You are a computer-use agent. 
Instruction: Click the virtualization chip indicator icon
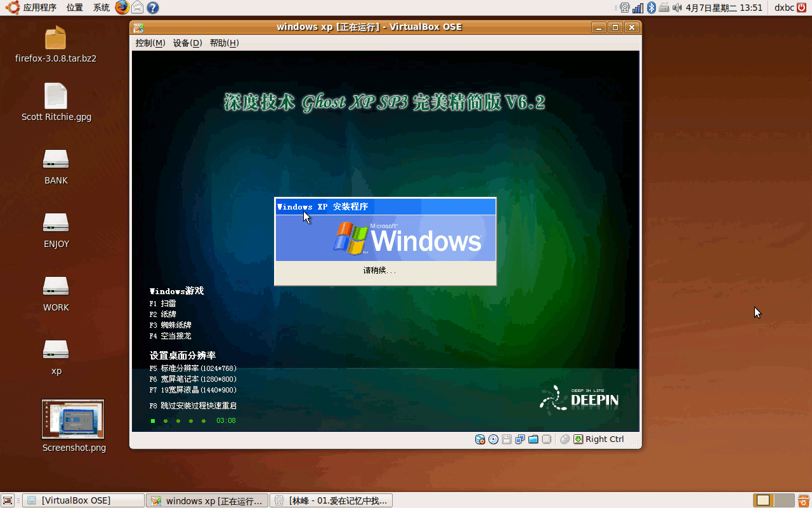coord(546,439)
